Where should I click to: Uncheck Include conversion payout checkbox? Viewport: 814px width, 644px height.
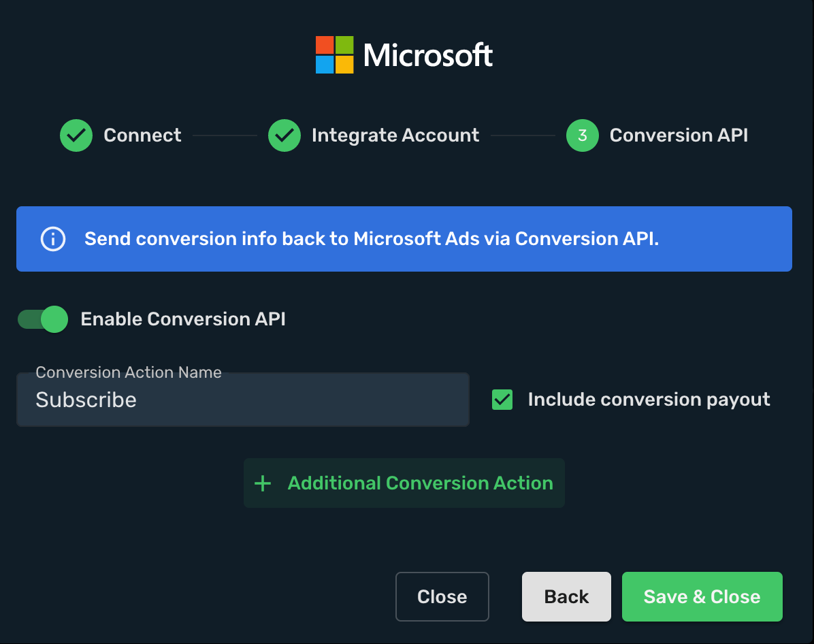(502, 400)
